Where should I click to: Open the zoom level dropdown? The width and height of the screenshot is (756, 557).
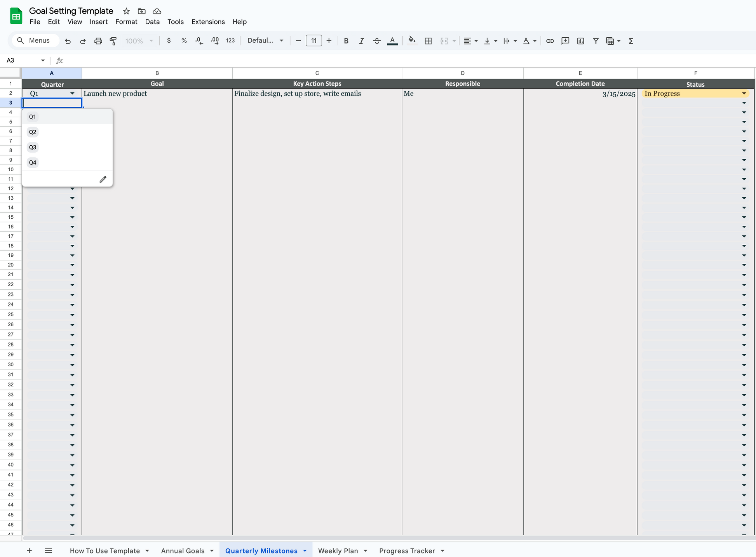pos(139,41)
